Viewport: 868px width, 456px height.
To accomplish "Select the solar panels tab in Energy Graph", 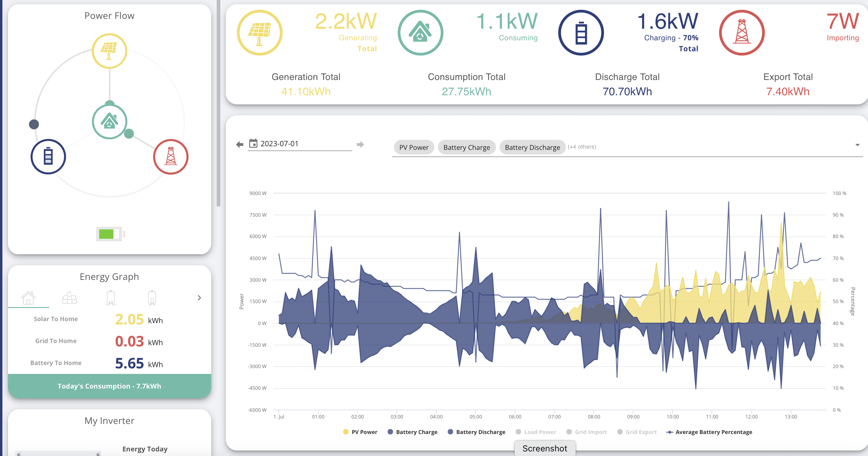I will coord(69,298).
